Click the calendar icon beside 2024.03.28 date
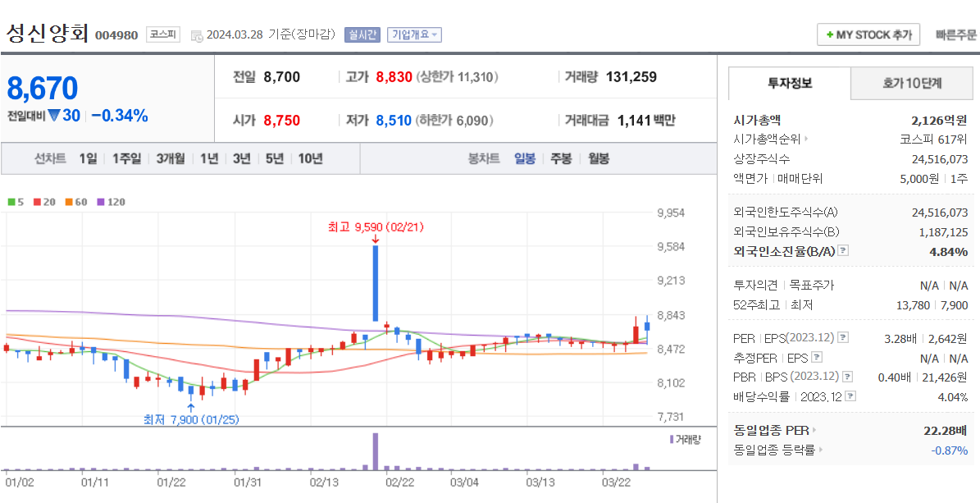The image size is (980, 503). pyautogui.click(x=196, y=35)
